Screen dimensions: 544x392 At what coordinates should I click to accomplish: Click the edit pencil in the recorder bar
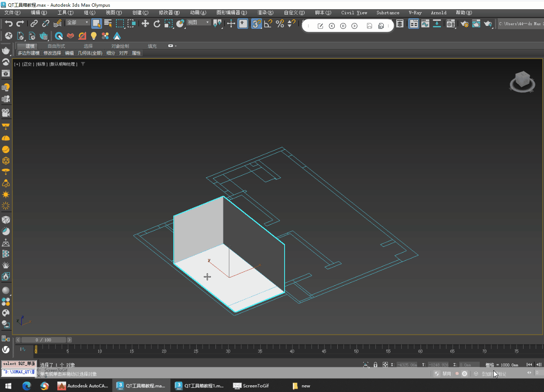[x=321, y=26]
